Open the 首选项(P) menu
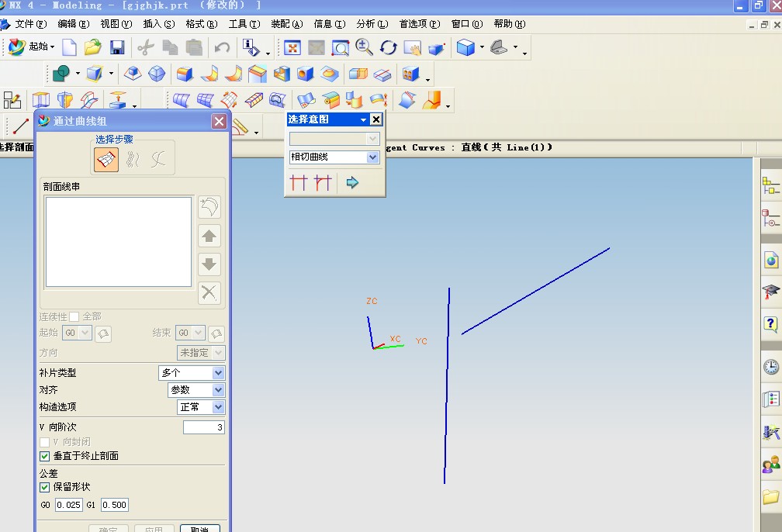 coord(420,24)
